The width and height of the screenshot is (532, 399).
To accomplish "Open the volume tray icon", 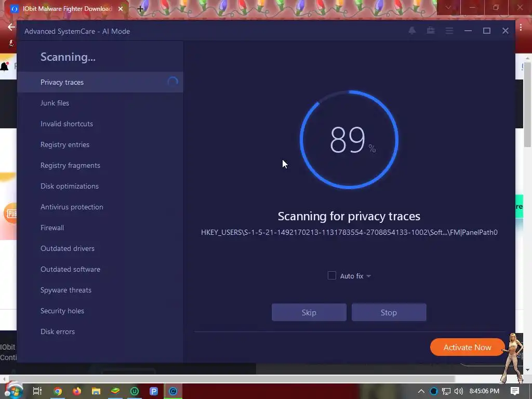I will [x=459, y=391].
